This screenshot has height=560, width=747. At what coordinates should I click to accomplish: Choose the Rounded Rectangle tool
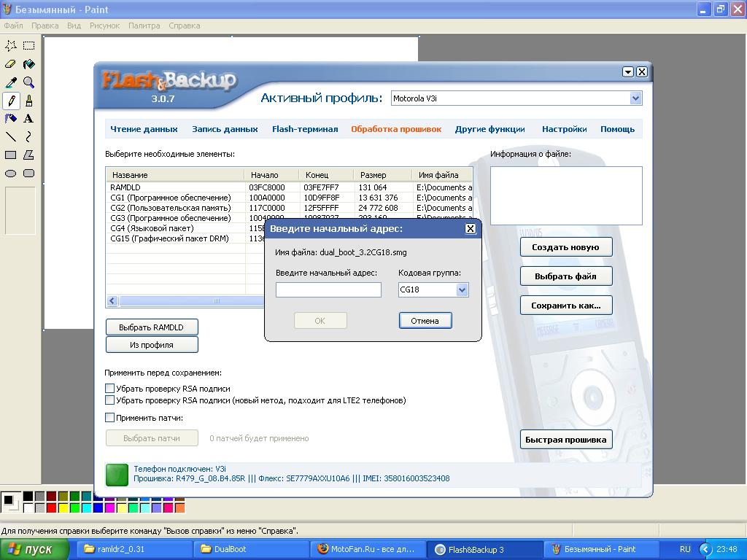point(29,174)
